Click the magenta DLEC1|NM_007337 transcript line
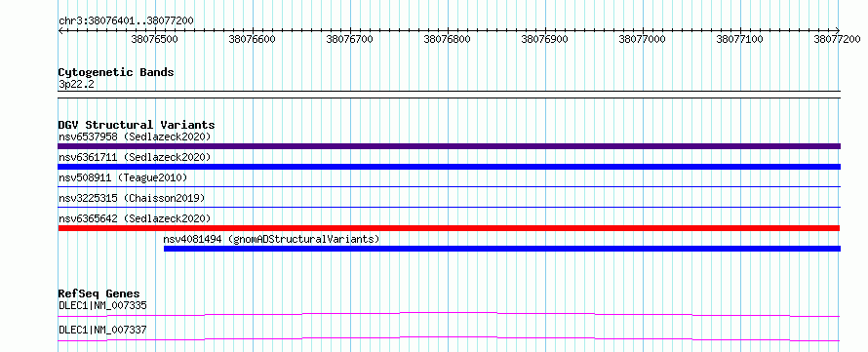 tap(449, 338)
